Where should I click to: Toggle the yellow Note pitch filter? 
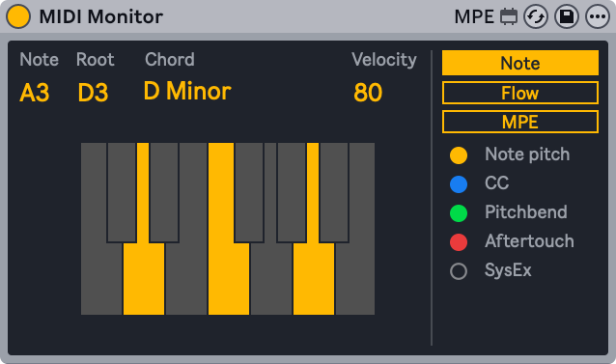pyautogui.click(x=459, y=155)
